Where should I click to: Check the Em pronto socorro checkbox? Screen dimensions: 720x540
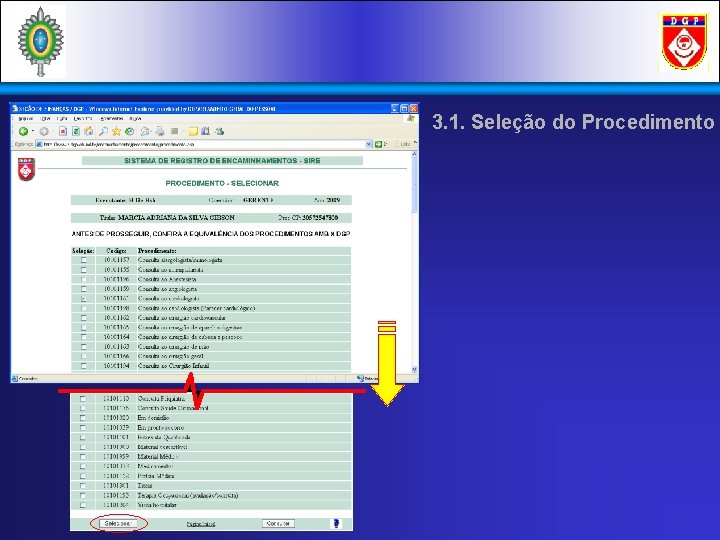click(83, 428)
